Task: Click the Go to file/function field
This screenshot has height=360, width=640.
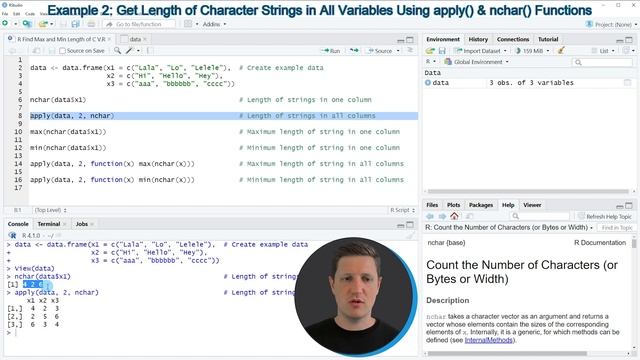Action: click(x=139, y=24)
